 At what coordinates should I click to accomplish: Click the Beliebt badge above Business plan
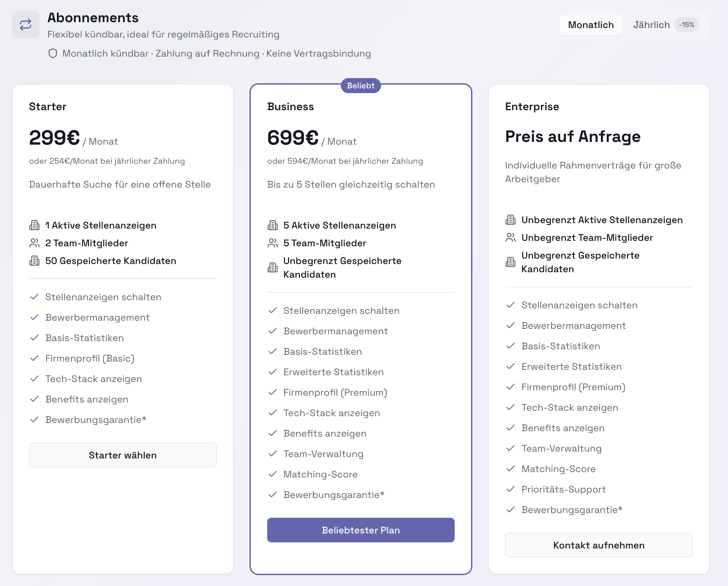(361, 86)
